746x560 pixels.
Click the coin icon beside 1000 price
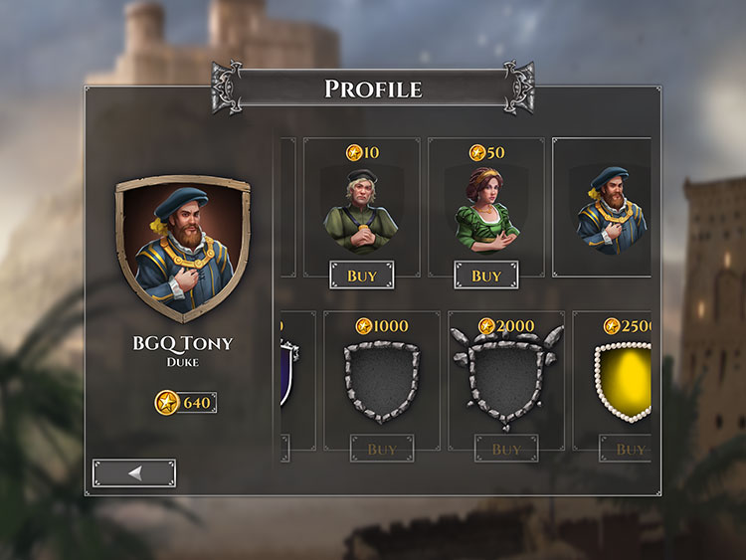pos(363,326)
